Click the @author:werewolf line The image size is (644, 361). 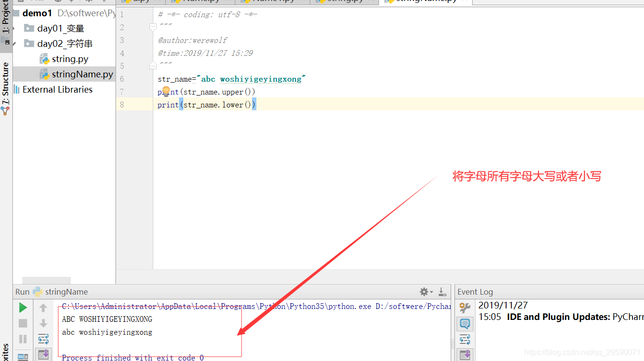click(x=193, y=40)
